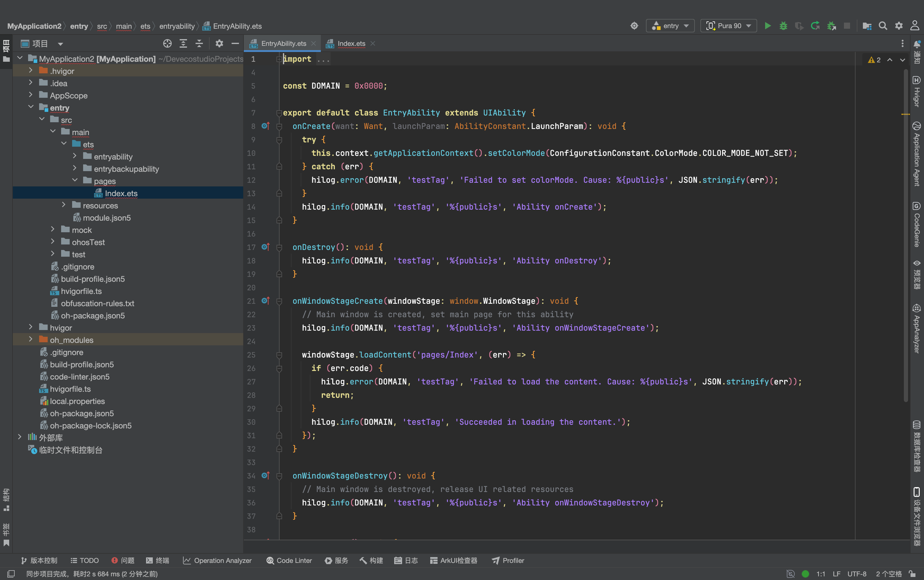Open the ArkUI检查器 tab
Screen dimensions: 924x580
click(454, 560)
